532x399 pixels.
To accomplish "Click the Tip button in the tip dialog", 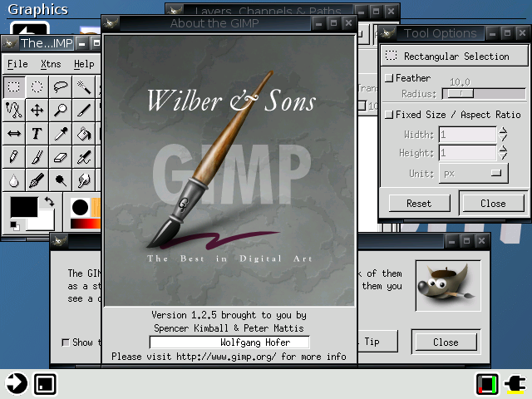I will coord(377,342).
